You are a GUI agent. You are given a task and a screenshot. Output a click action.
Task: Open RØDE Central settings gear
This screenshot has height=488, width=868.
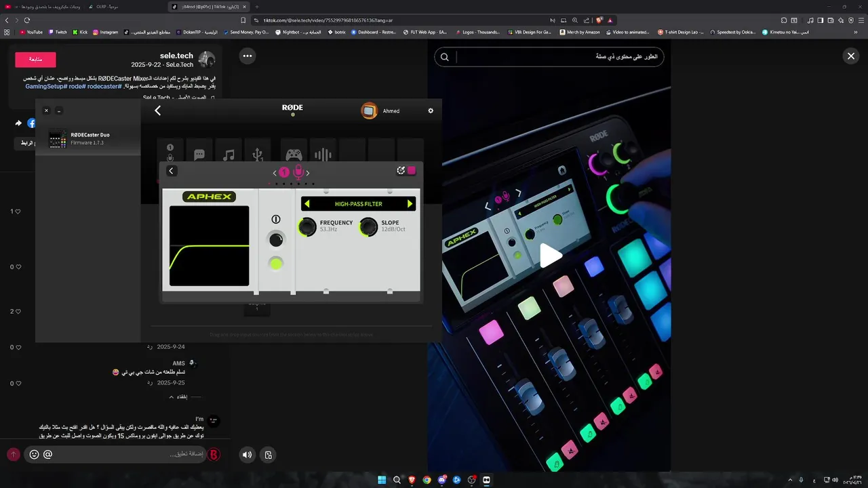click(431, 110)
